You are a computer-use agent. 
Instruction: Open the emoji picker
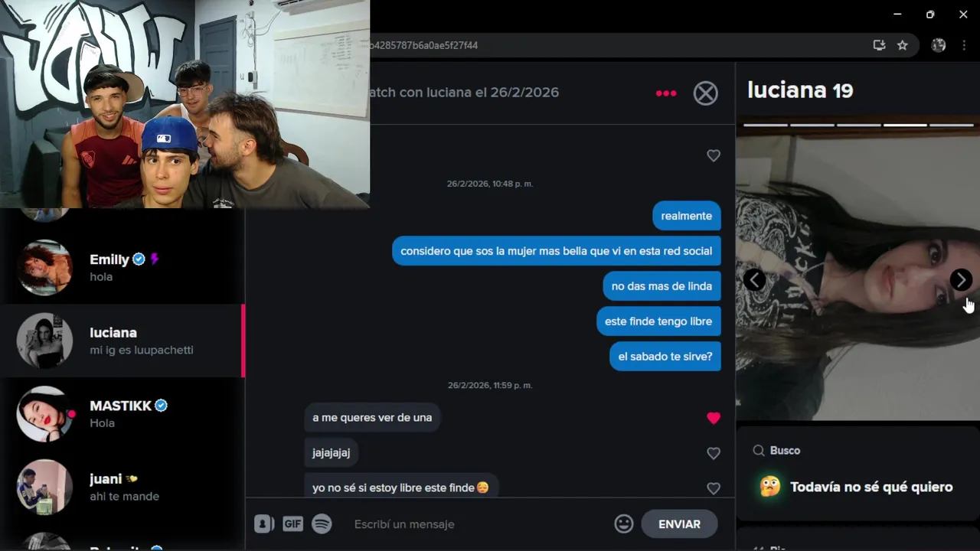[624, 524]
